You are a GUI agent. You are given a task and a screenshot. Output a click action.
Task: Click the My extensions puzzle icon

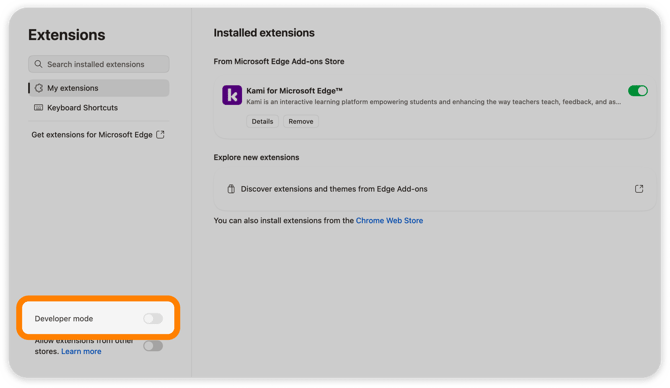39,88
